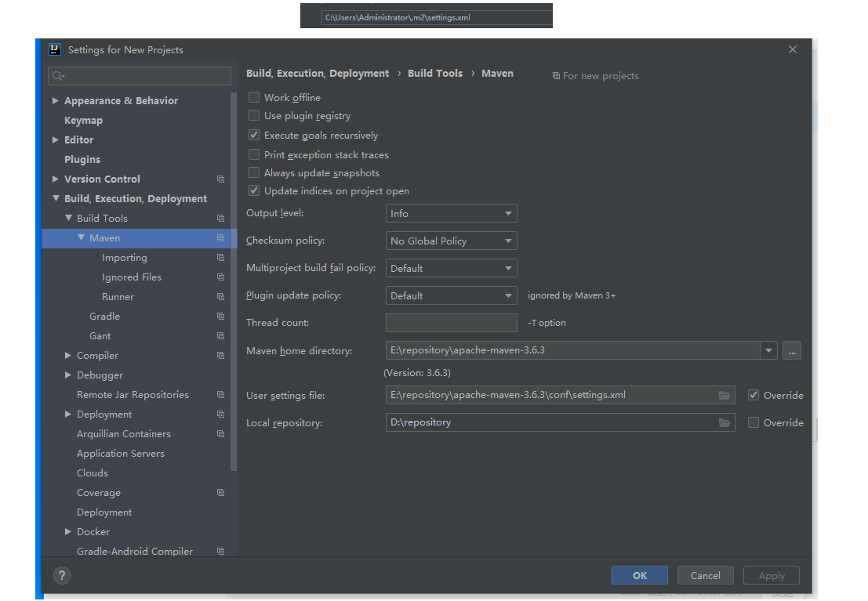Screen dimensions: 868x601
Task: Click the project-level icon beside Version Control
Action: tap(221, 179)
